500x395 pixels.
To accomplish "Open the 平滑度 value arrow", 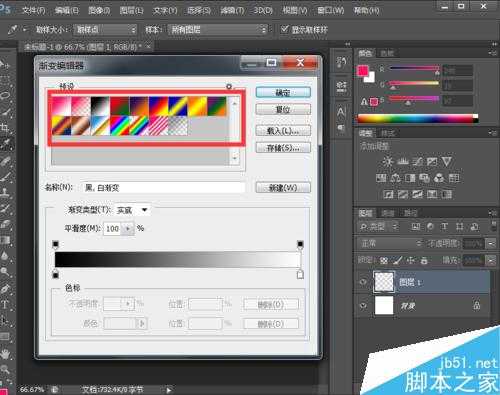I will pos(128,229).
